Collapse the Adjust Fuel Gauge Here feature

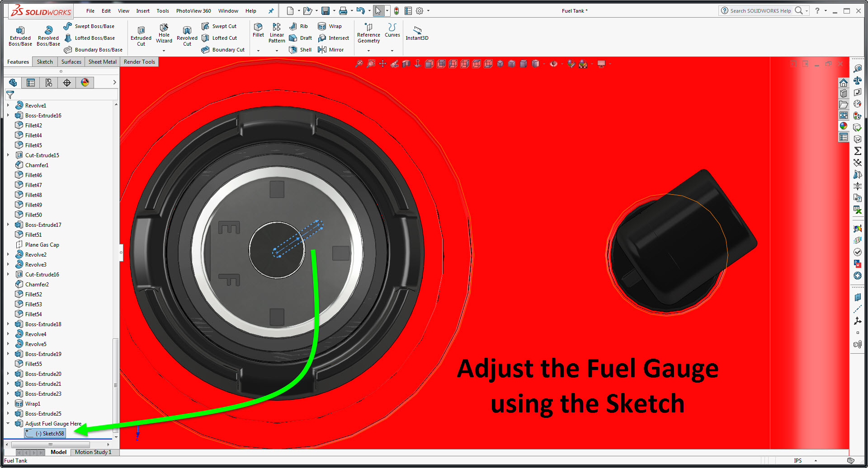(8, 423)
